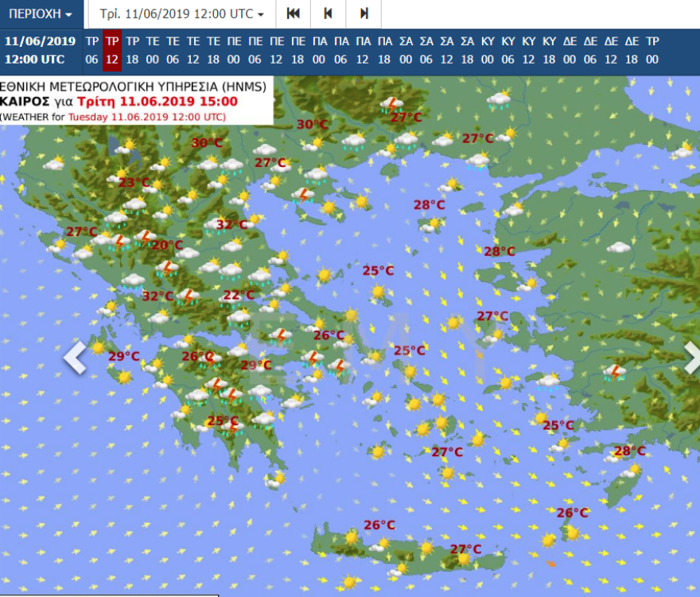The height and width of the screenshot is (597, 700).
Task: Expand the date selector Τρι. 11/06/2019 12:00 UTC
Action: [181, 14]
